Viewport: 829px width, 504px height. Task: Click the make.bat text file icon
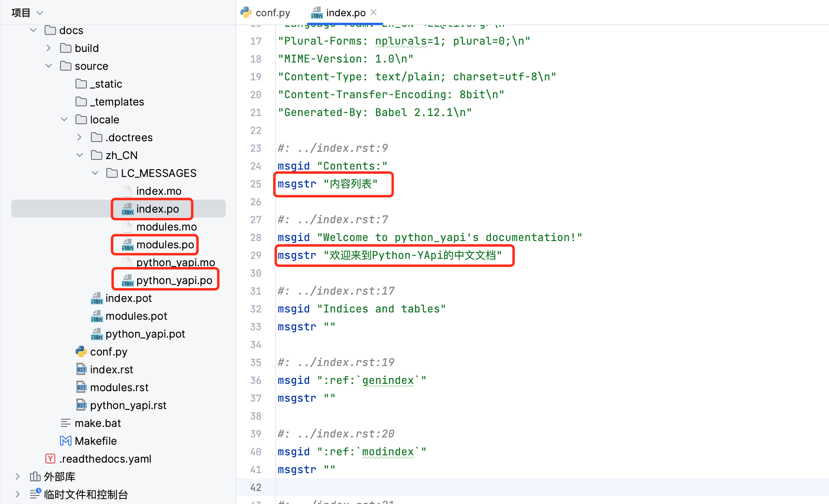point(65,423)
